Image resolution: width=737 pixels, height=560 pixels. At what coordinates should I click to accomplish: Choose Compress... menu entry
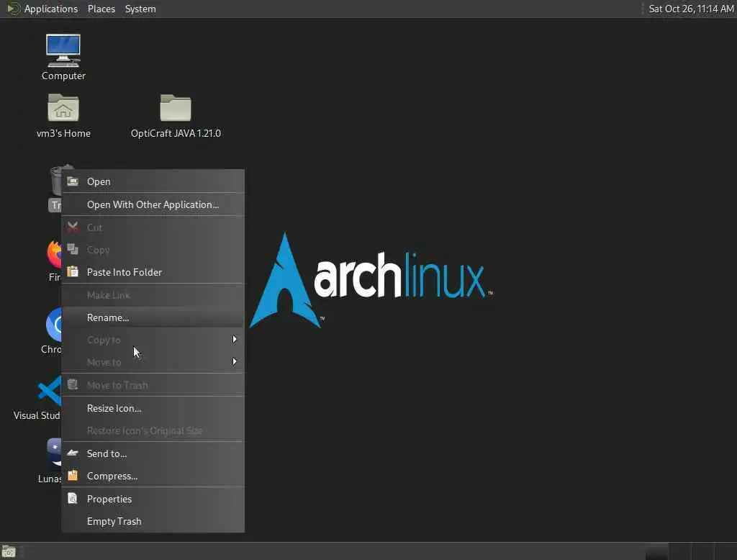click(153, 476)
